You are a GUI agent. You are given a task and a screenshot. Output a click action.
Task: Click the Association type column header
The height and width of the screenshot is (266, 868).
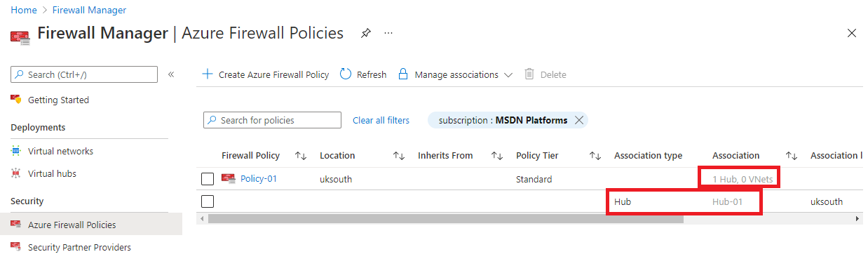pyautogui.click(x=648, y=156)
